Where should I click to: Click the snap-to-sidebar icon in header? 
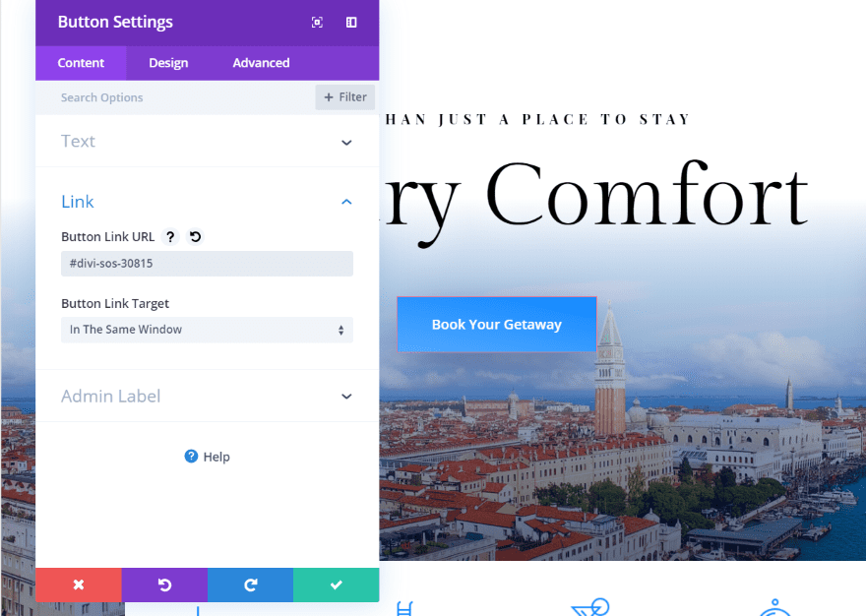351,22
